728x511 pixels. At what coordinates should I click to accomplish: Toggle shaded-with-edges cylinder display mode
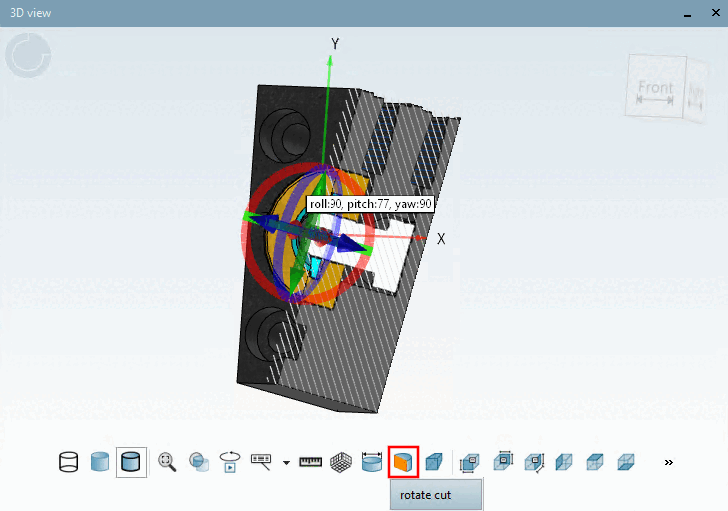pyautogui.click(x=131, y=462)
